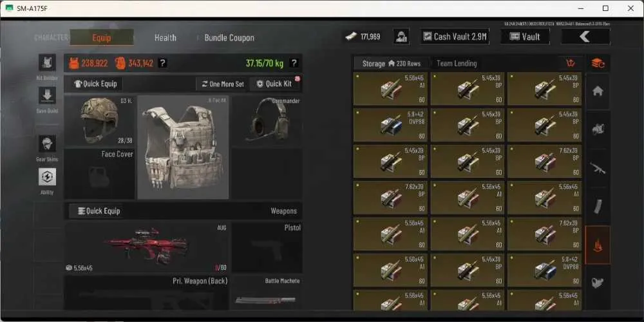
Task: Click the Save Build download icon
Action: (x=47, y=95)
